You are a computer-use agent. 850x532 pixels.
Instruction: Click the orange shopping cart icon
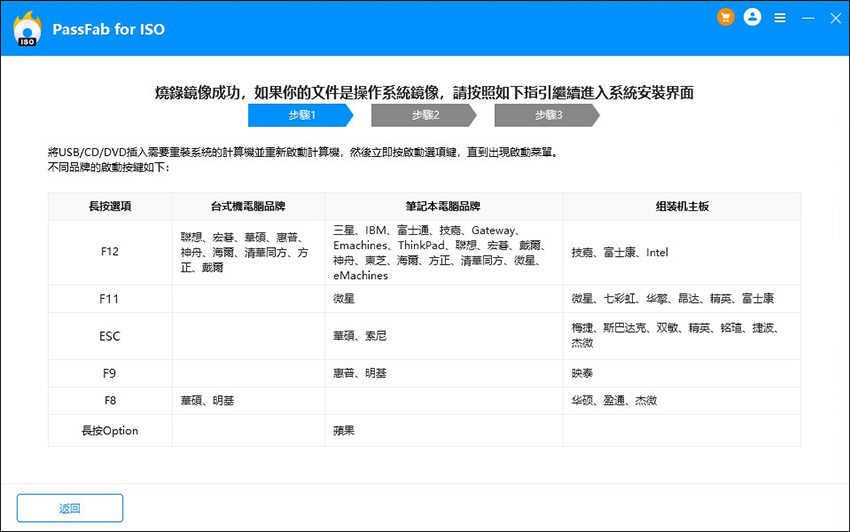pyautogui.click(x=726, y=18)
